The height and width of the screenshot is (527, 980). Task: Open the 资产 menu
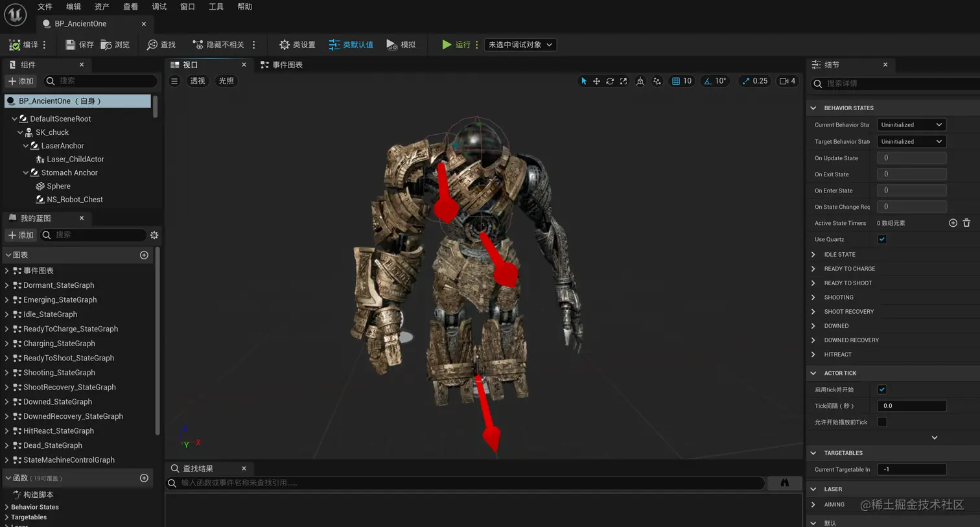[x=102, y=6]
